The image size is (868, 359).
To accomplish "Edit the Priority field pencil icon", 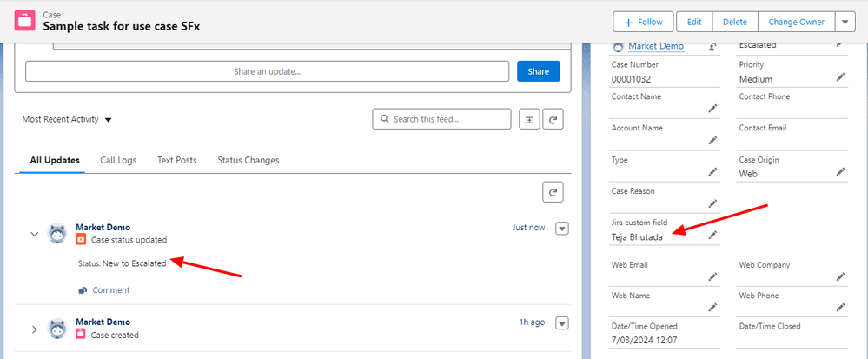I will tap(840, 77).
